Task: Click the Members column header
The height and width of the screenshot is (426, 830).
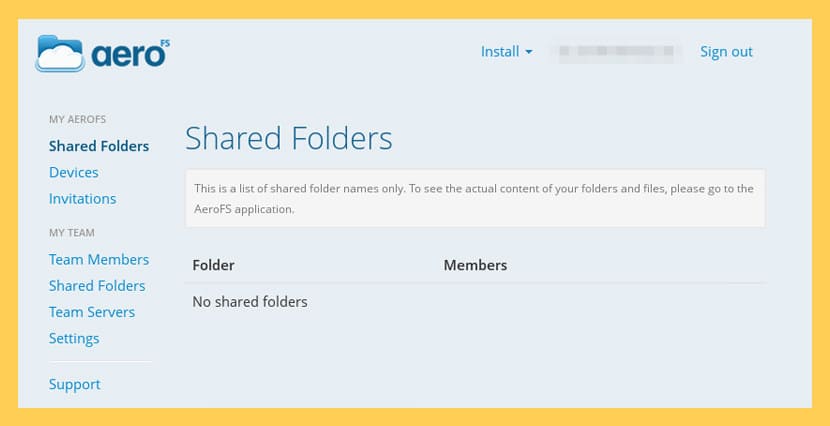Action: point(475,265)
